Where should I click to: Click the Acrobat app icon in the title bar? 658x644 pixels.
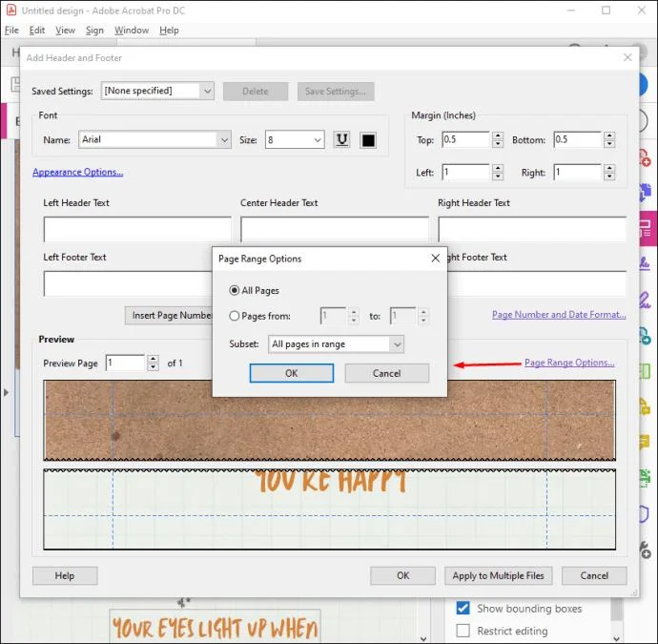coord(11,10)
